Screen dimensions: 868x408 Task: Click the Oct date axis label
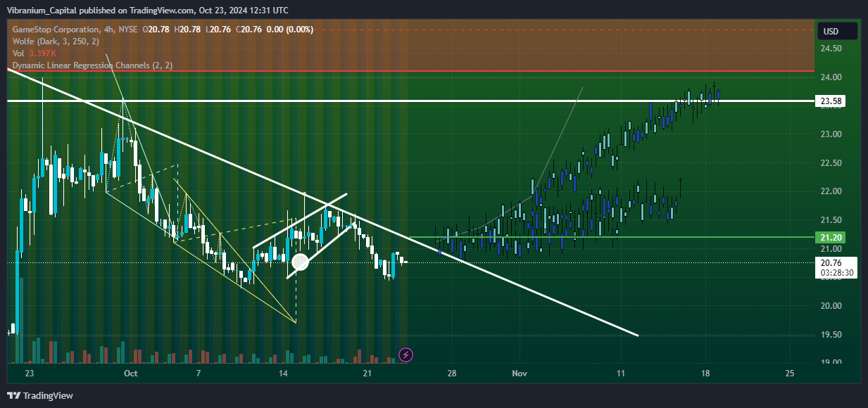[130, 373]
